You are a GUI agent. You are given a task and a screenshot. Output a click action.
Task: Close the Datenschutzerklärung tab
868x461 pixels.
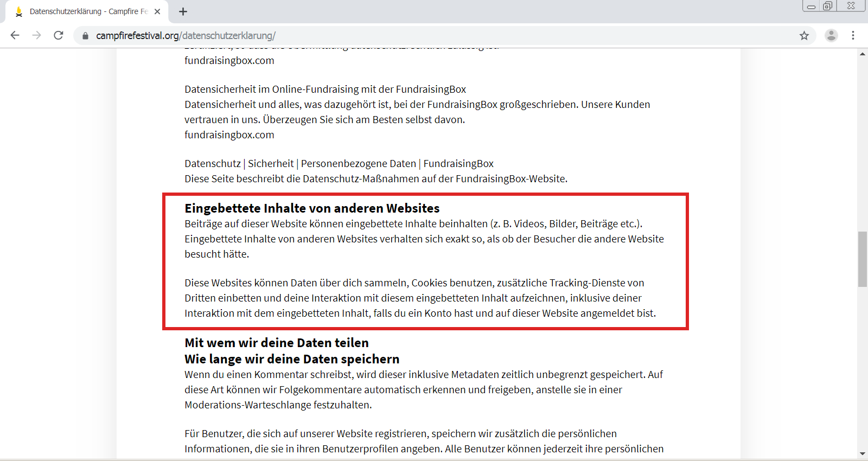(157, 11)
